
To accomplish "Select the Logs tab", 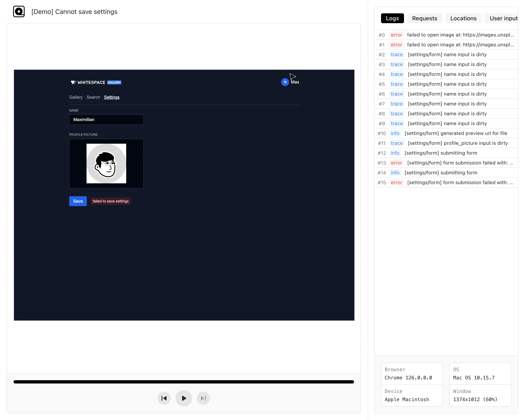I will coord(392,18).
